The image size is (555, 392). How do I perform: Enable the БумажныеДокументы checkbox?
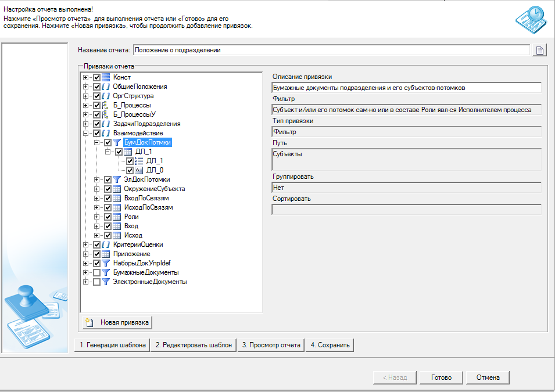coord(96,272)
